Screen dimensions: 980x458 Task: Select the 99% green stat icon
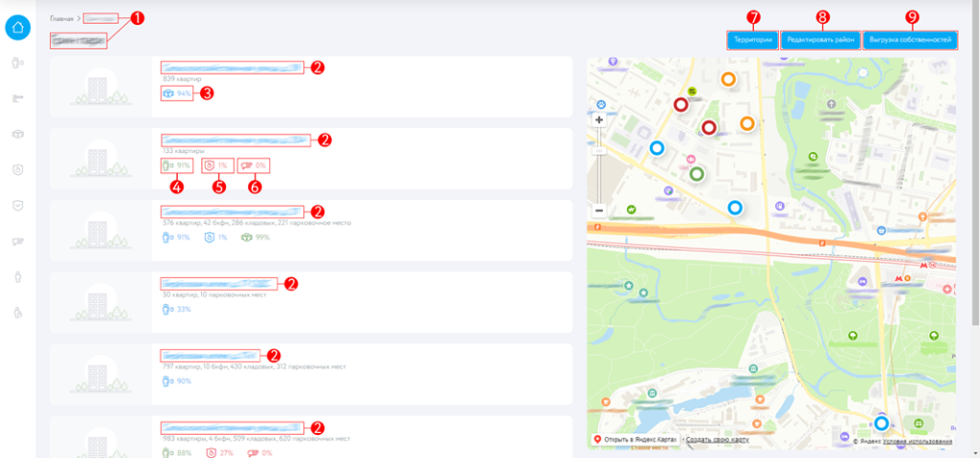tap(246, 237)
